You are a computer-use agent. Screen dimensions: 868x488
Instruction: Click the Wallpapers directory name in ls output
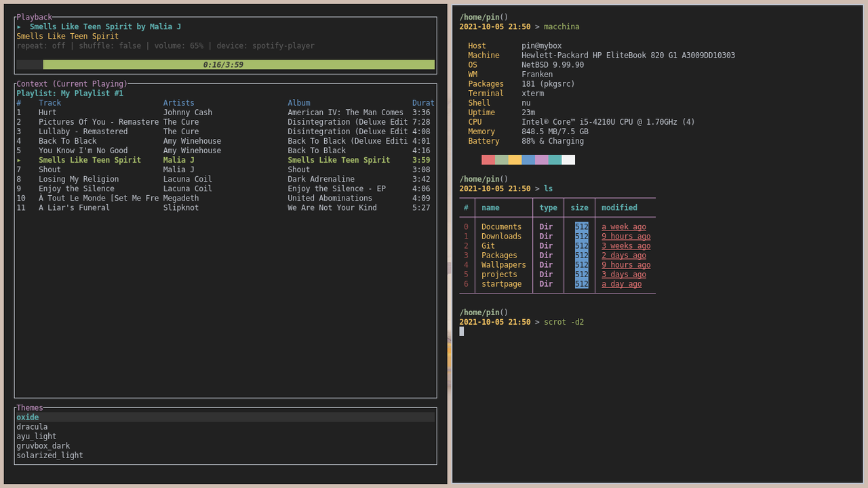click(504, 265)
